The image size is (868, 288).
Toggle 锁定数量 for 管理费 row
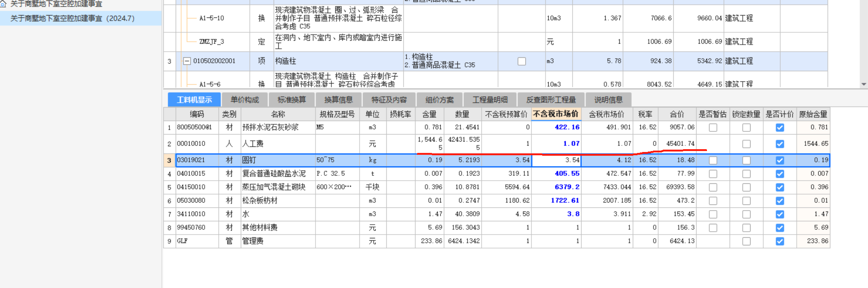pos(746,242)
